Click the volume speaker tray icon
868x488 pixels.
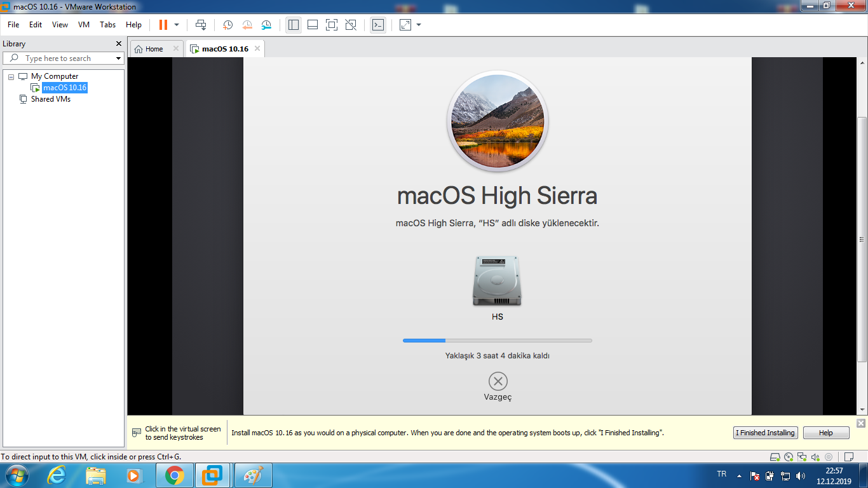[x=800, y=475]
